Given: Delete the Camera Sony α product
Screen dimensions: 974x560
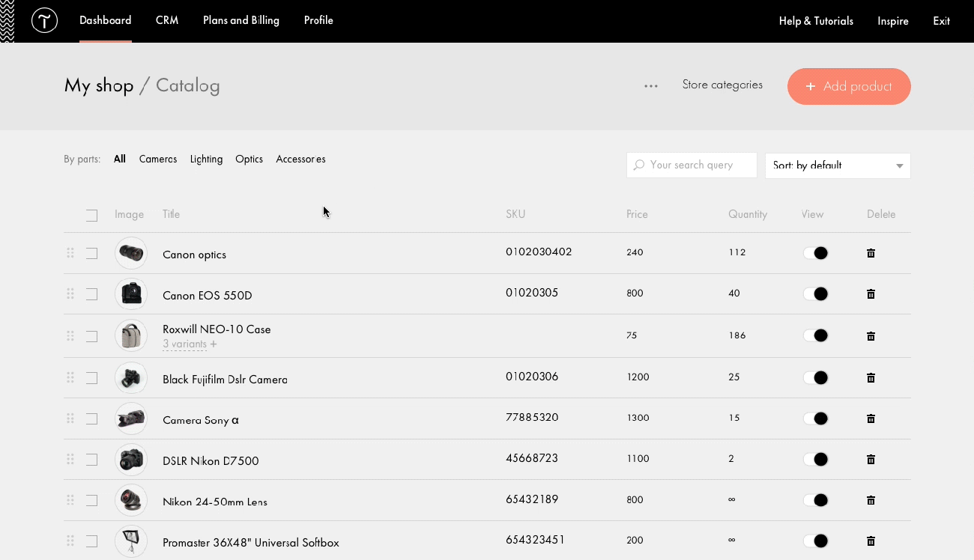Looking at the screenshot, I should point(871,419).
